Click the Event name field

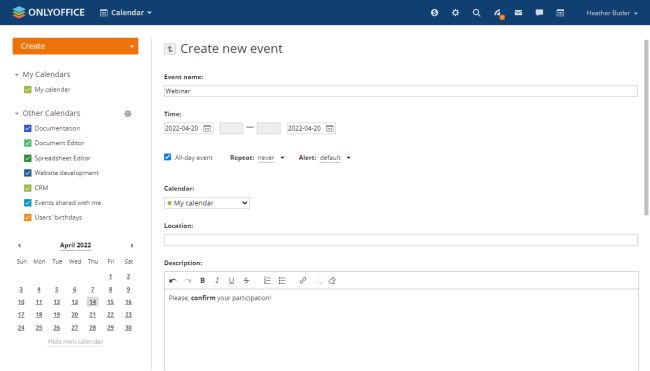[400, 91]
